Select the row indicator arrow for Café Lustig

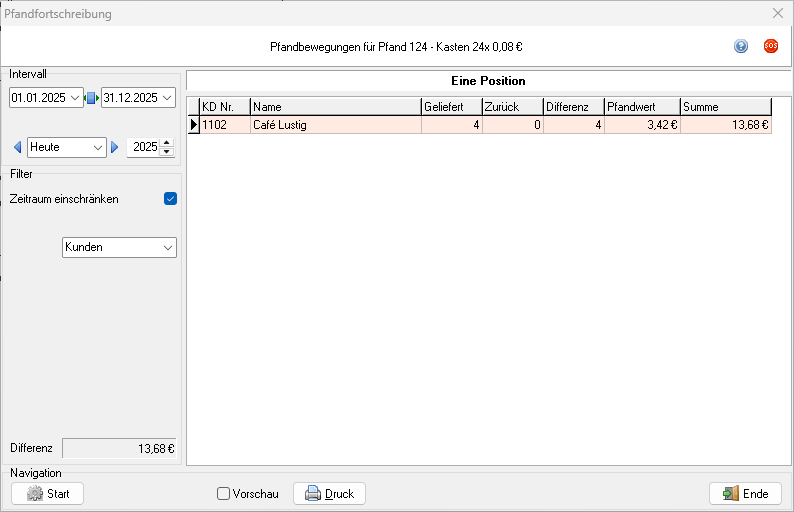[194, 125]
